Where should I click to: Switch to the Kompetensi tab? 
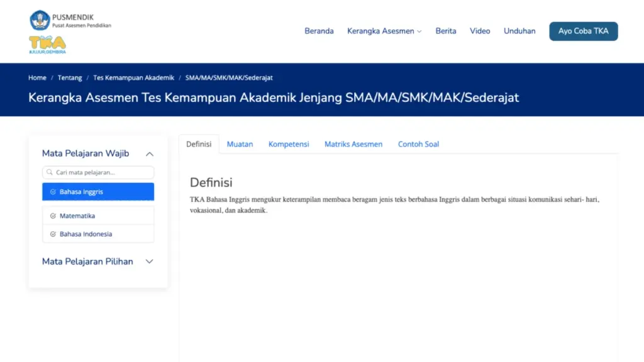[289, 144]
